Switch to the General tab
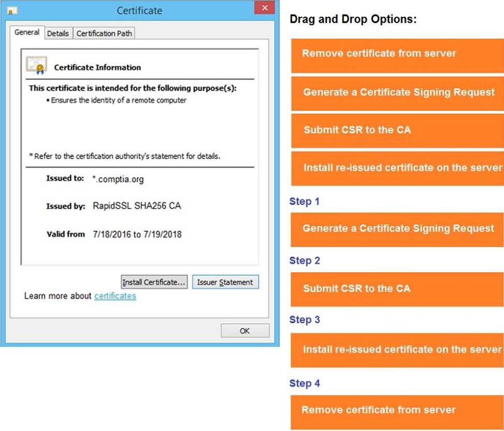The width and height of the screenshot is (504, 431). (x=27, y=33)
